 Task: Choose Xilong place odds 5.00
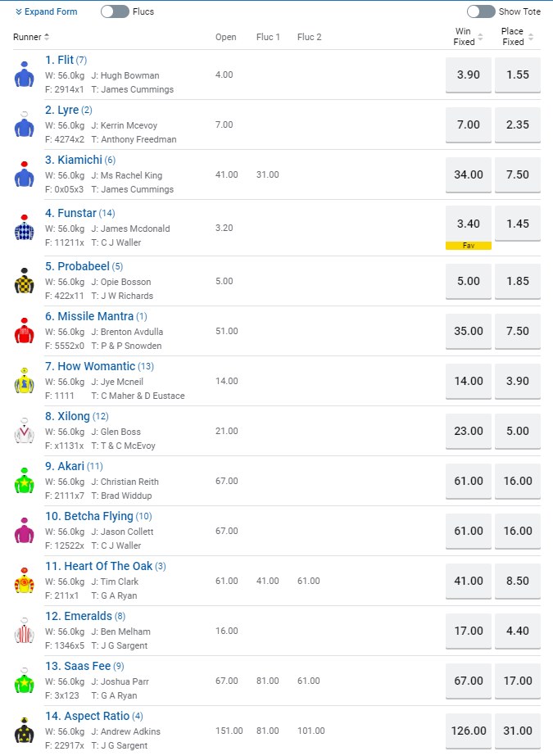[518, 431]
